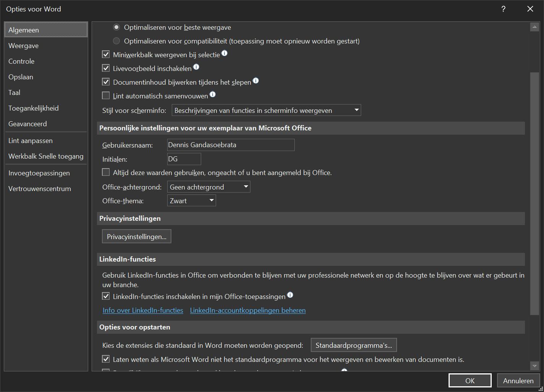544x392 pixels.
Task: Click the Gebruikersnaam text field
Action: pyautogui.click(x=231, y=145)
